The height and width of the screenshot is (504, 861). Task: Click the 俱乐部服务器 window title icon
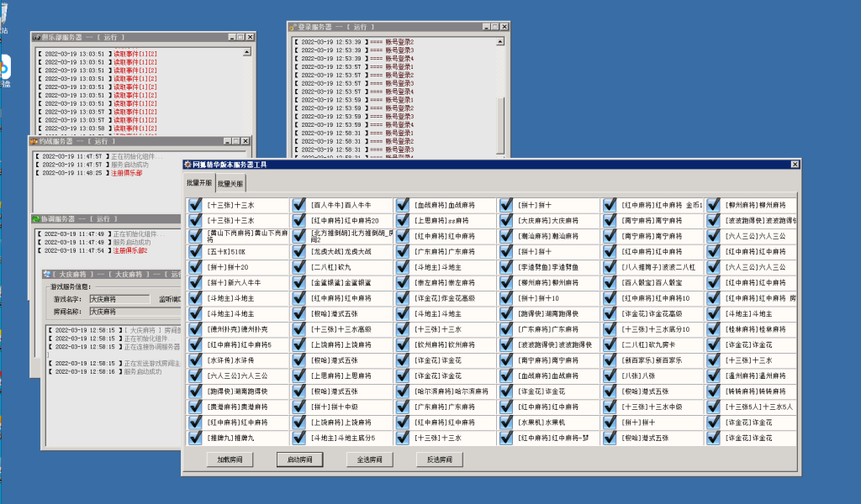(x=36, y=37)
